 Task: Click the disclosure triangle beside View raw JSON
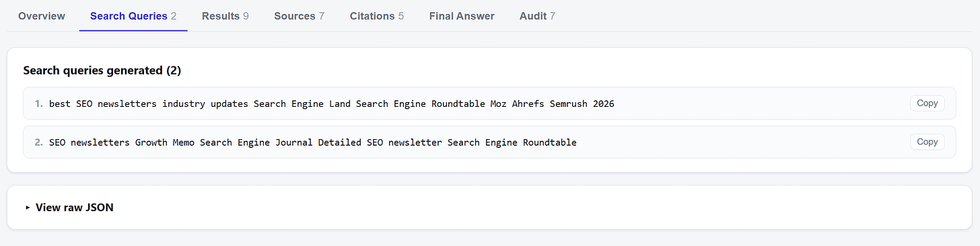point(28,208)
